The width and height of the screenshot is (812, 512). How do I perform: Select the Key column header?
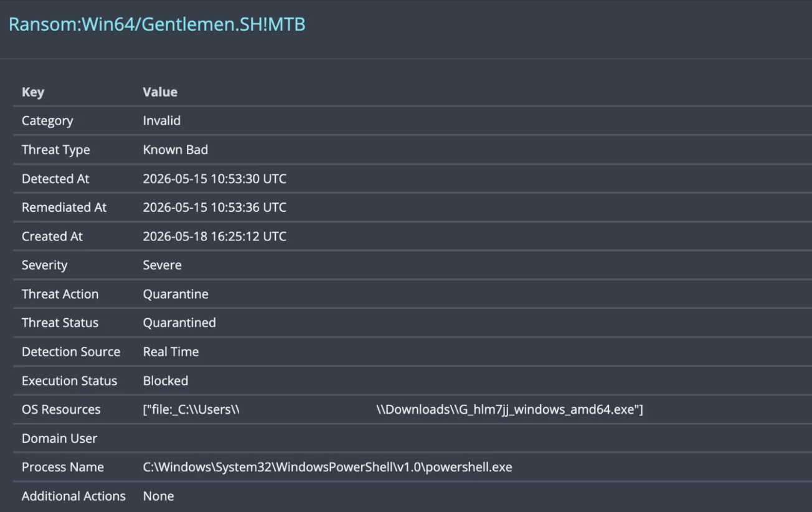coord(33,92)
